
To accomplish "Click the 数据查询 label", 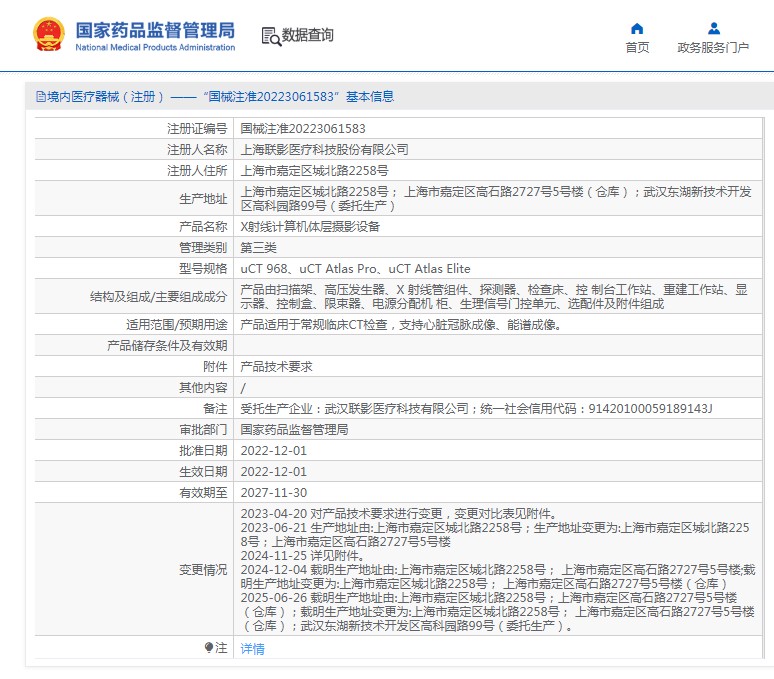I will (308, 35).
